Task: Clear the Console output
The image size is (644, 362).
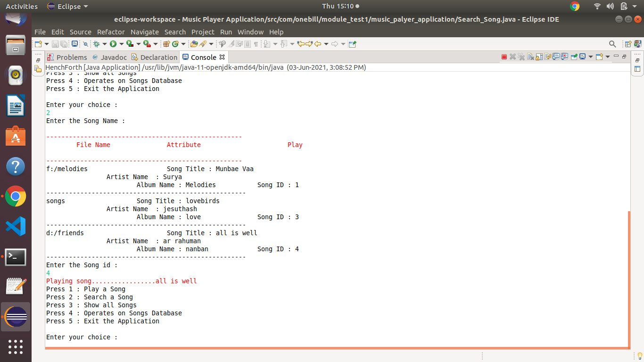Action: [x=530, y=56]
